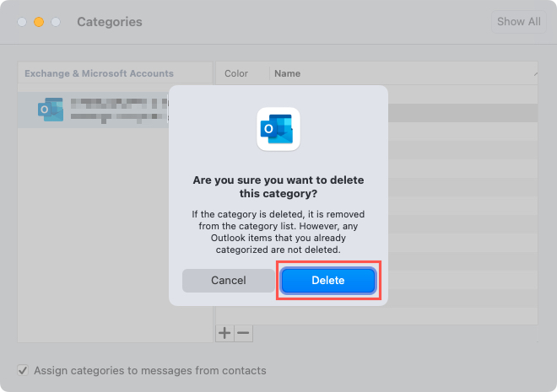Cancel the delete category dialog
Viewport: 557px width, 392px height.
229,280
